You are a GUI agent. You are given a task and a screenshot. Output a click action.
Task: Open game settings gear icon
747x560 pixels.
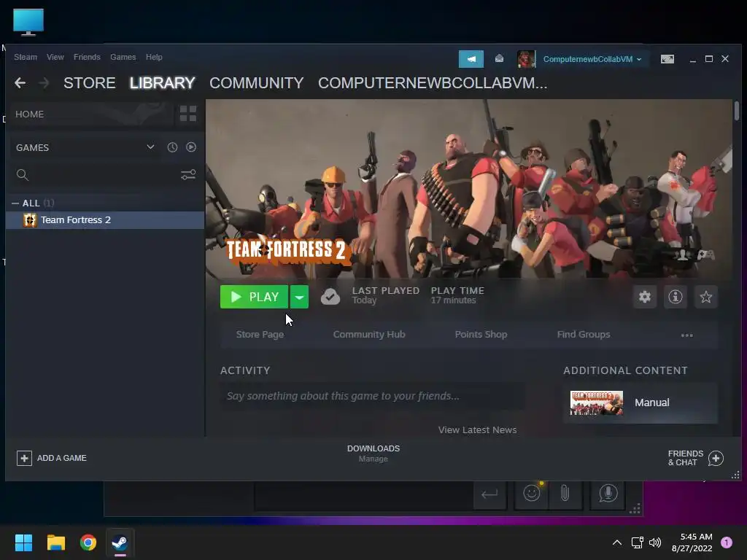(x=645, y=297)
